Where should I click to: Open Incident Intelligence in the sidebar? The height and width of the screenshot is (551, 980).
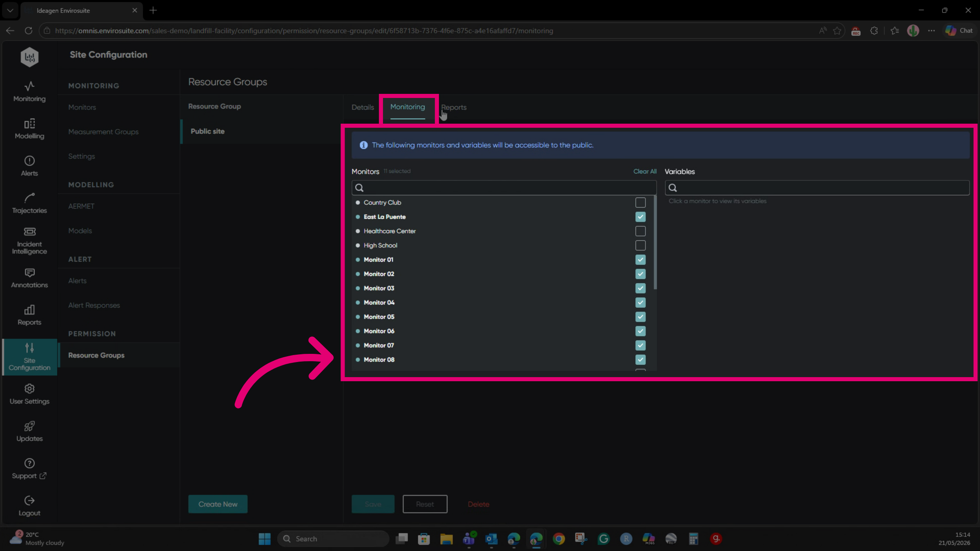[29, 241]
